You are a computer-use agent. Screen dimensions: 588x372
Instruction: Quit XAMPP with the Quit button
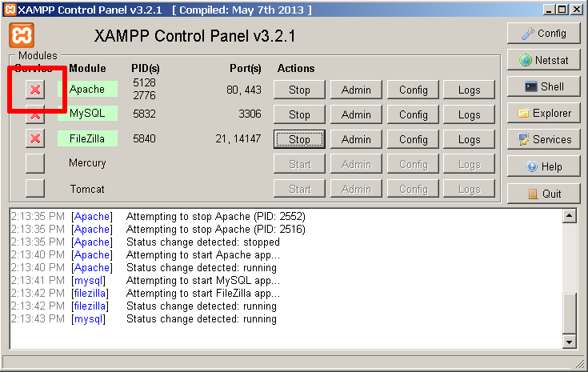[543, 194]
